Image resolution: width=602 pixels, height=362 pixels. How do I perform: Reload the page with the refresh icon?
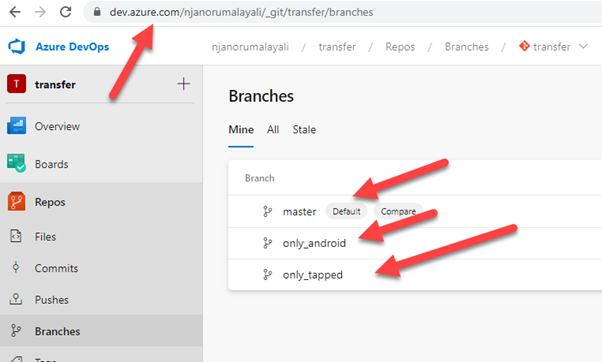pyautogui.click(x=66, y=12)
